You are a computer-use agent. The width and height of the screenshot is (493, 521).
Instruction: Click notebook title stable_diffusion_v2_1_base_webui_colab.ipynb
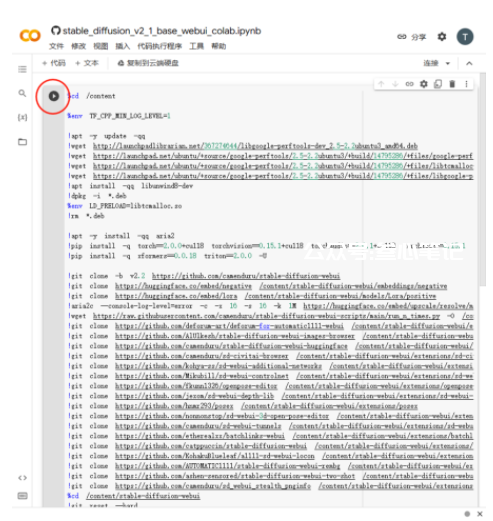coord(162,31)
